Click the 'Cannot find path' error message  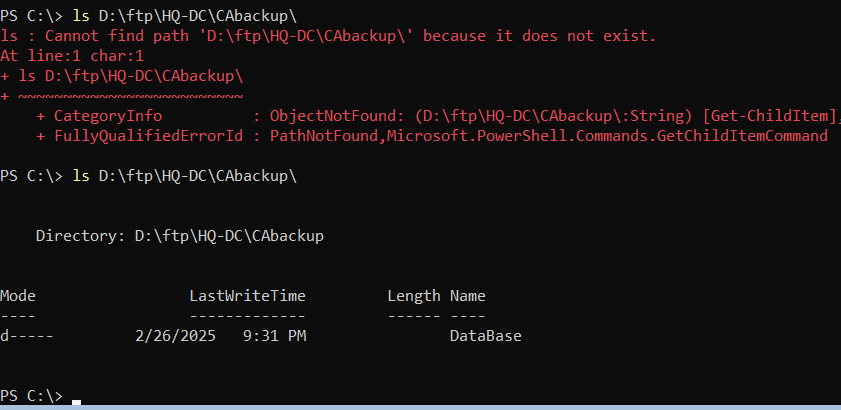click(x=328, y=36)
